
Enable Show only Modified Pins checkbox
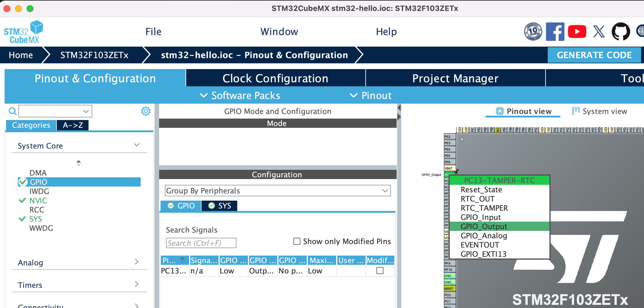tap(297, 241)
